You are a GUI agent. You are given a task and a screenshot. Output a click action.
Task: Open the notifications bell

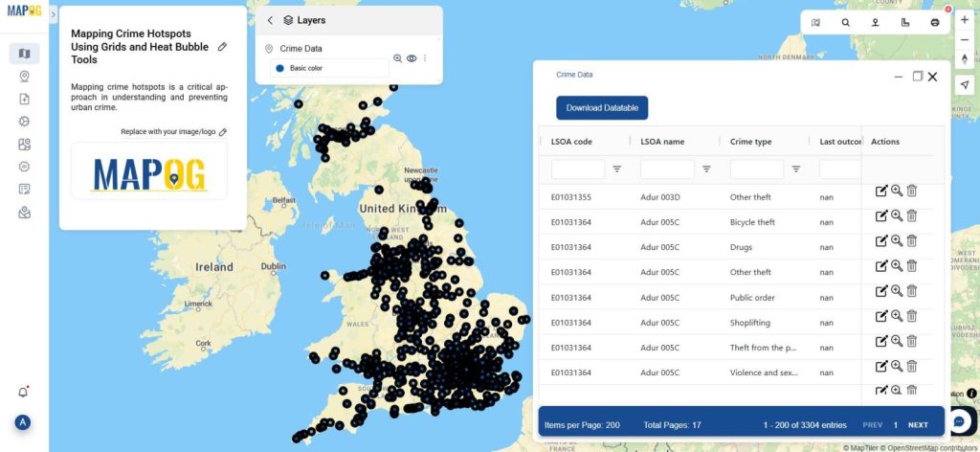(23, 393)
